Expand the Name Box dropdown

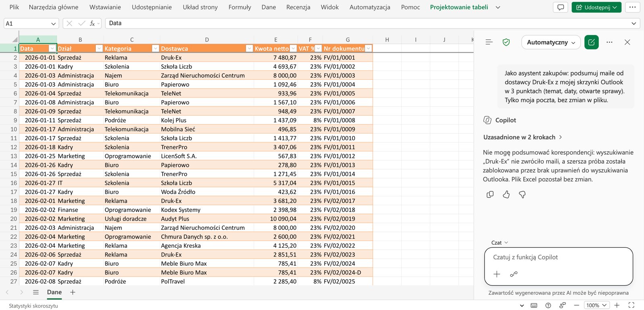click(x=53, y=24)
